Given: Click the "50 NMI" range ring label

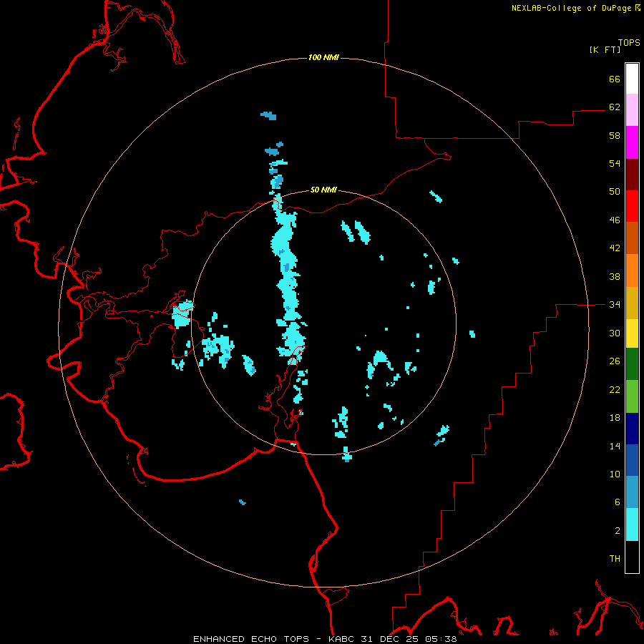Looking at the screenshot, I should point(323,190).
